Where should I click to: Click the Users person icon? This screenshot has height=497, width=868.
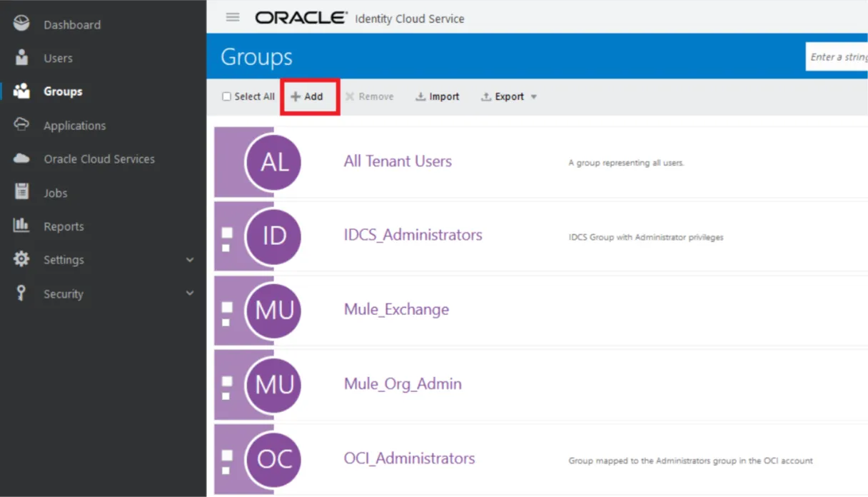22,57
